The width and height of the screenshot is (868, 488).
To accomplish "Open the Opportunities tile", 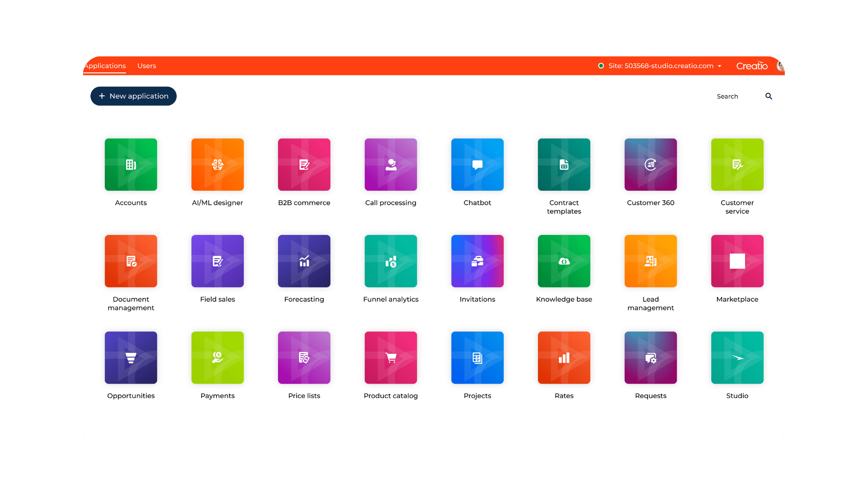I will coord(131,357).
